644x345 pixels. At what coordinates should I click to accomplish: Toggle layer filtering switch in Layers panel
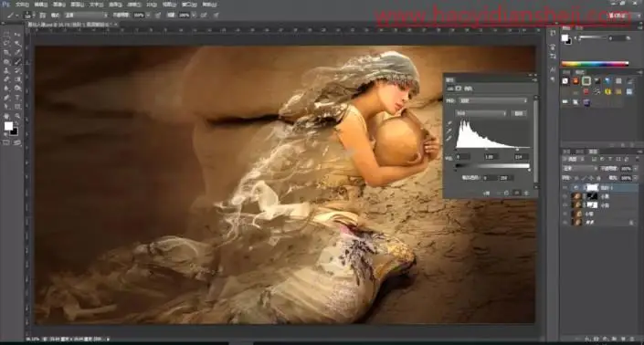[x=637, y=159]
